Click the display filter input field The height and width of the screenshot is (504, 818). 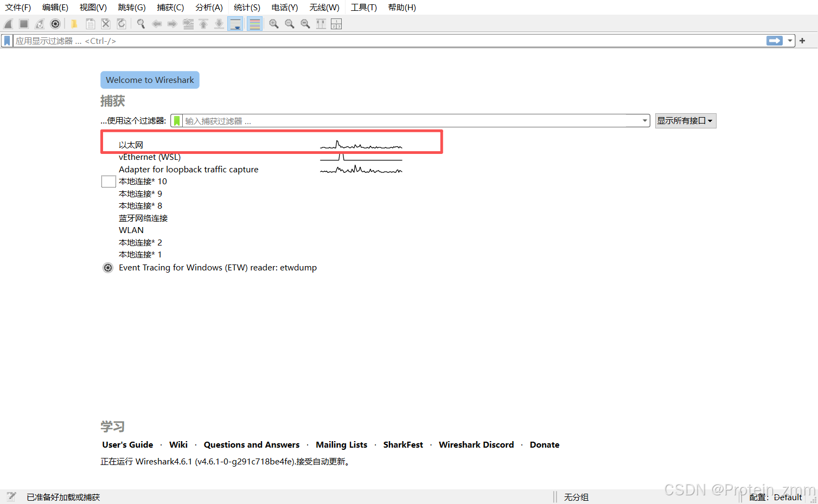(x=388, y=41)
